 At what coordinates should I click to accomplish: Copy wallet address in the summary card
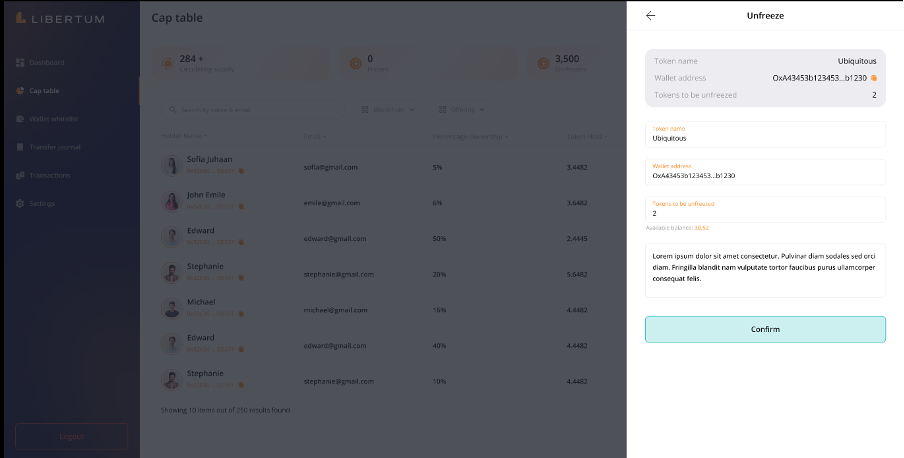(874, 78)
